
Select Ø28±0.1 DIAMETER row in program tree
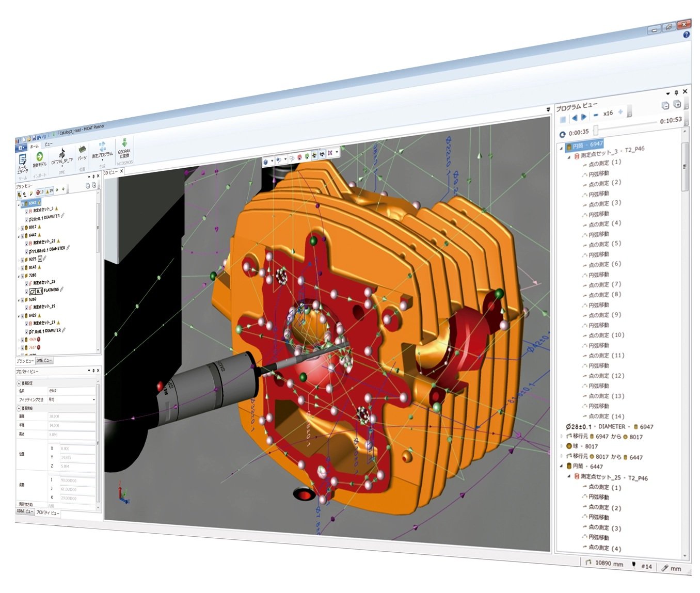pyautogui.click(x=610, y=427)
